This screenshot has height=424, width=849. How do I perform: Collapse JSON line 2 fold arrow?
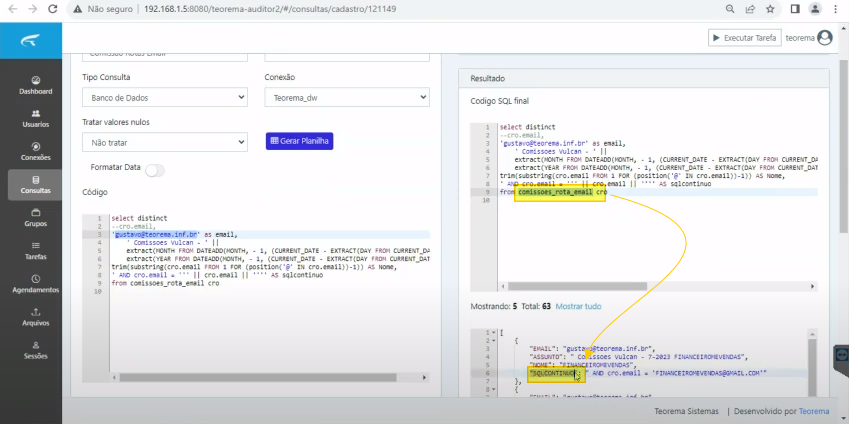point(493,340)
